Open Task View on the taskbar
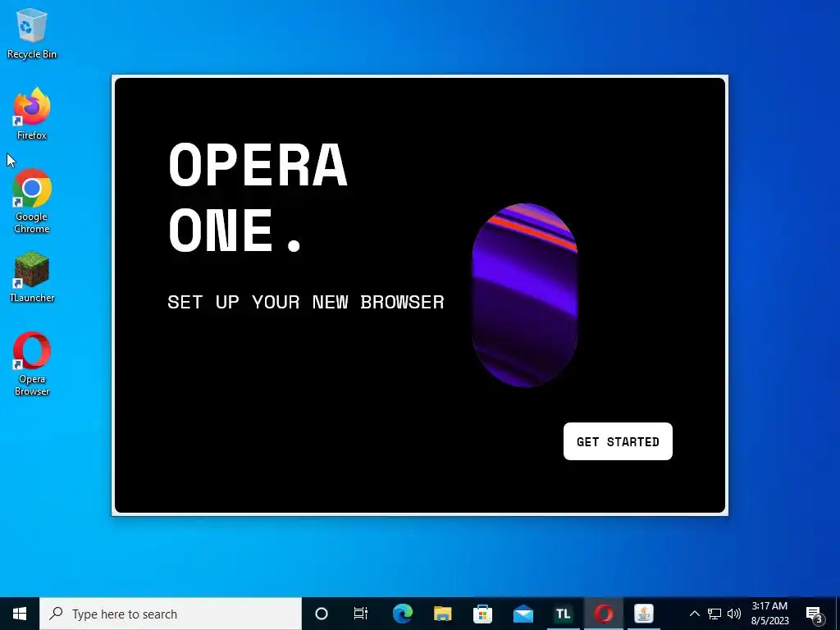The image size is (840, 630). click(361, 614)
